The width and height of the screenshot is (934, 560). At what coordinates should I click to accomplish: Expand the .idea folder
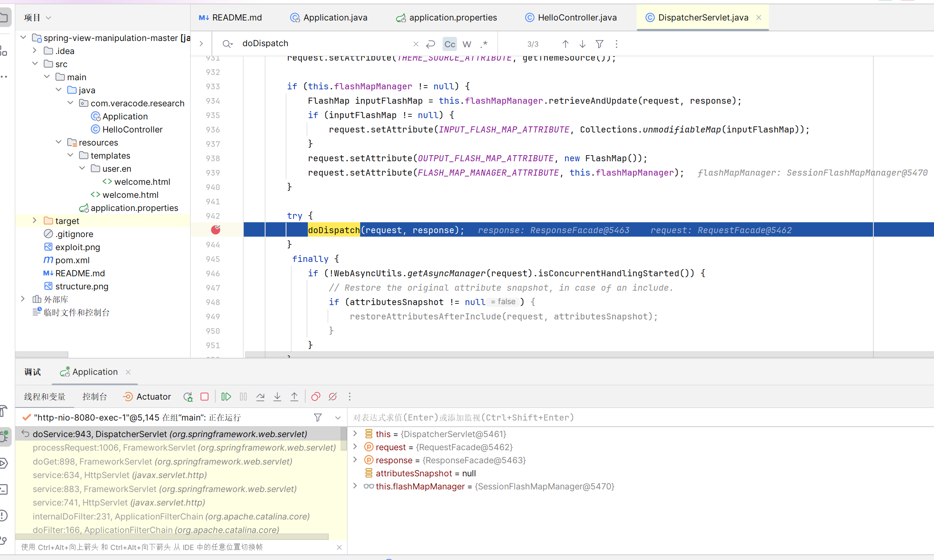tap(35, 51)
